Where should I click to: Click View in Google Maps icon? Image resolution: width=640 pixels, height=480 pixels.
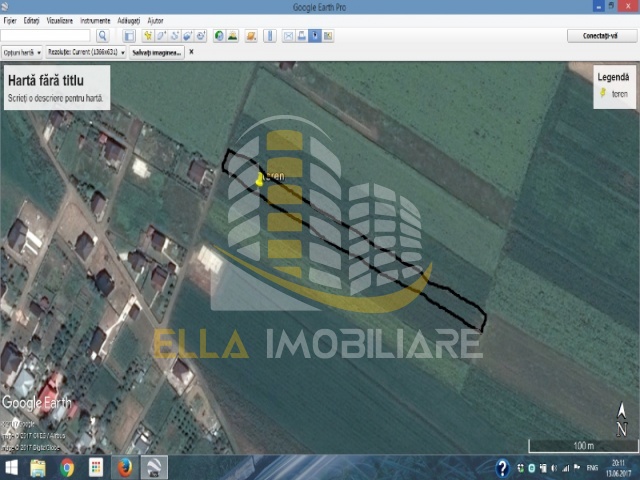pyautogui.click(x=328, y=36)
